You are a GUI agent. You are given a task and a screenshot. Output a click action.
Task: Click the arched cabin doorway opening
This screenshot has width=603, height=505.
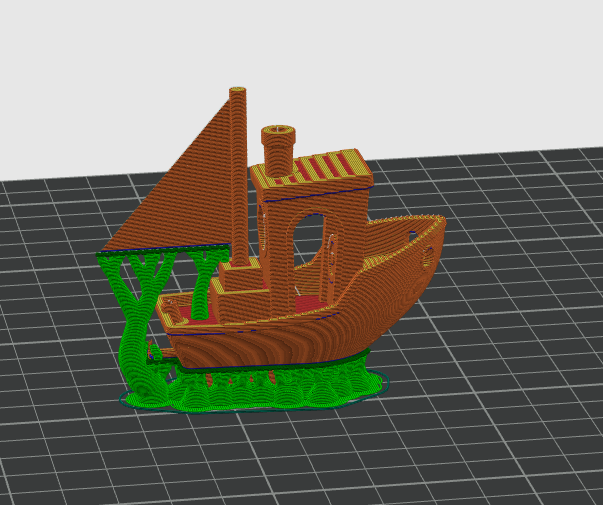(x=309, y=242)
